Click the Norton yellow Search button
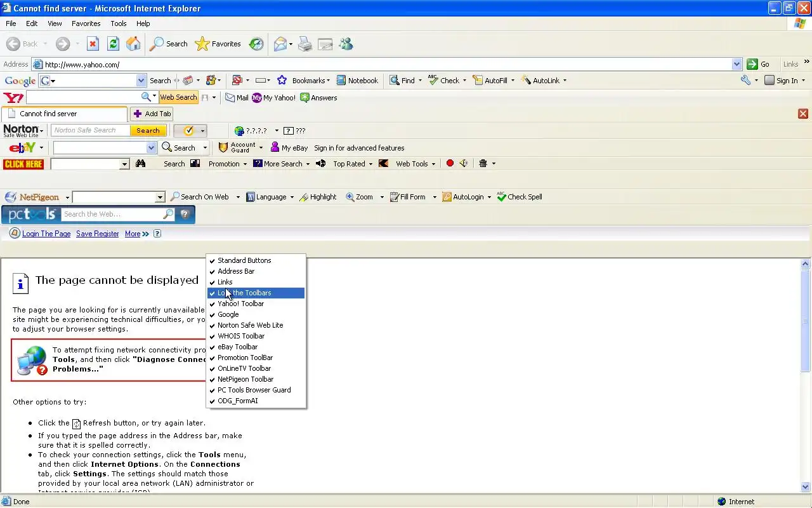This screenshot has height=508, width=812. pos(148,130)
